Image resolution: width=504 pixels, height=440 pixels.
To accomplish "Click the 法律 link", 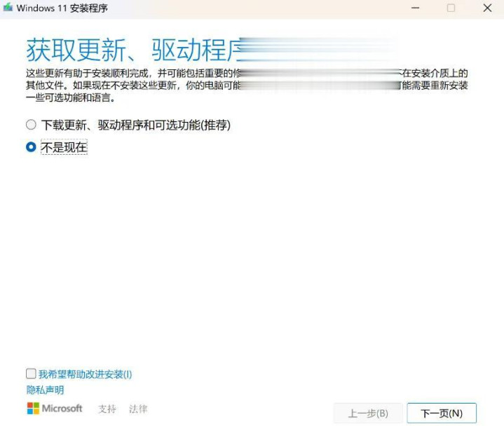I will 138,409.
